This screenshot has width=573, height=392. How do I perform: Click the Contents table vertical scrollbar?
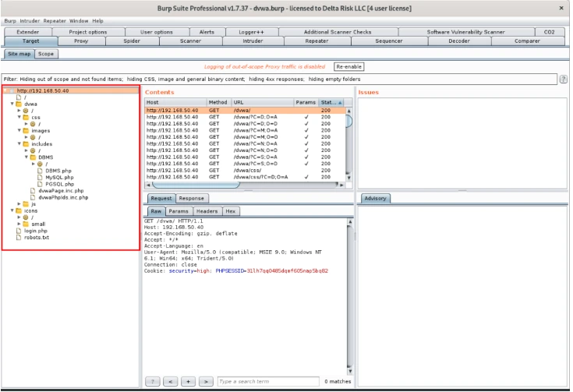coord(349,144)
